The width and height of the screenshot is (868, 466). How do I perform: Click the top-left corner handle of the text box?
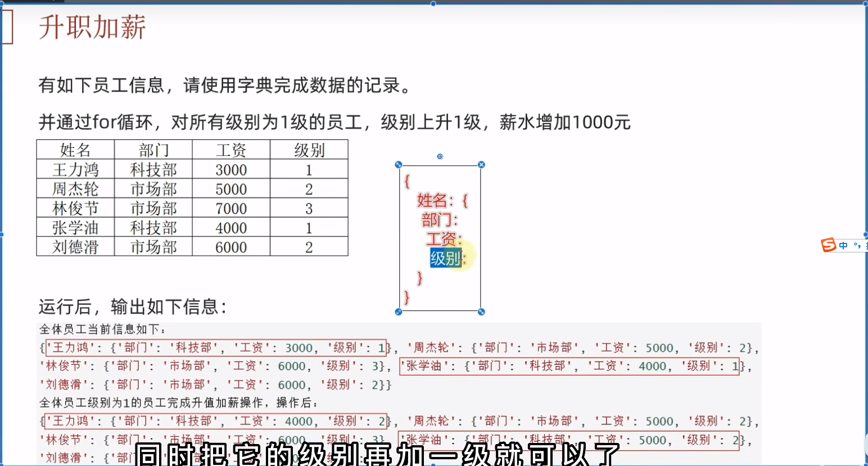[x=399, y=165]
